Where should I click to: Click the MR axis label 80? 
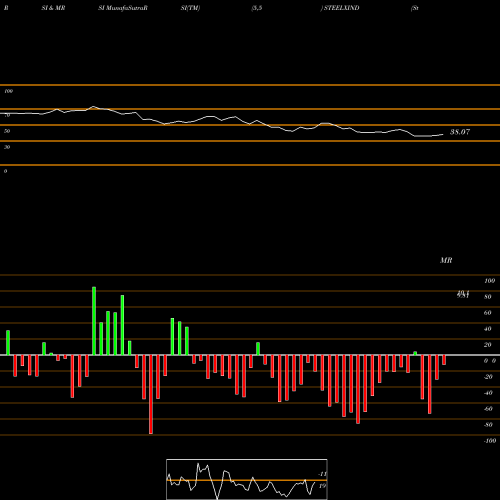(488, 297)
